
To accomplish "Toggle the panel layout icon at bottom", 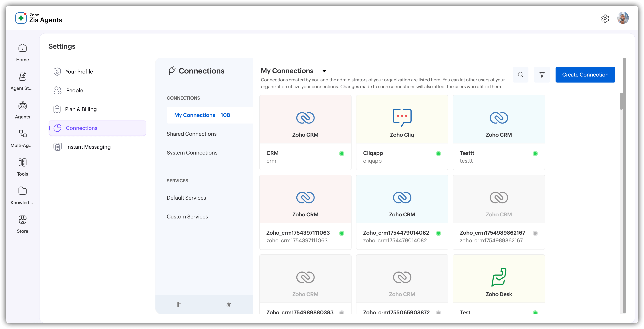I will point(180,305).
